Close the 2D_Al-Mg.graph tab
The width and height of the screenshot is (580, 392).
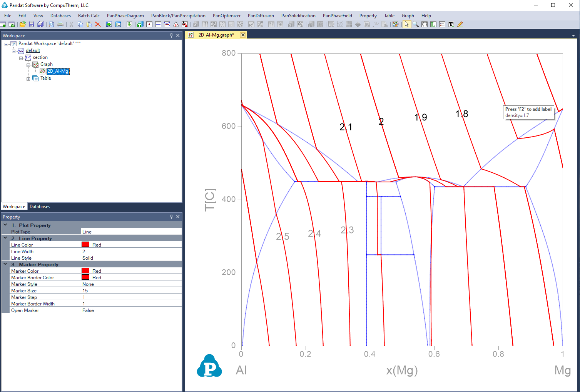tap(243, 35)
